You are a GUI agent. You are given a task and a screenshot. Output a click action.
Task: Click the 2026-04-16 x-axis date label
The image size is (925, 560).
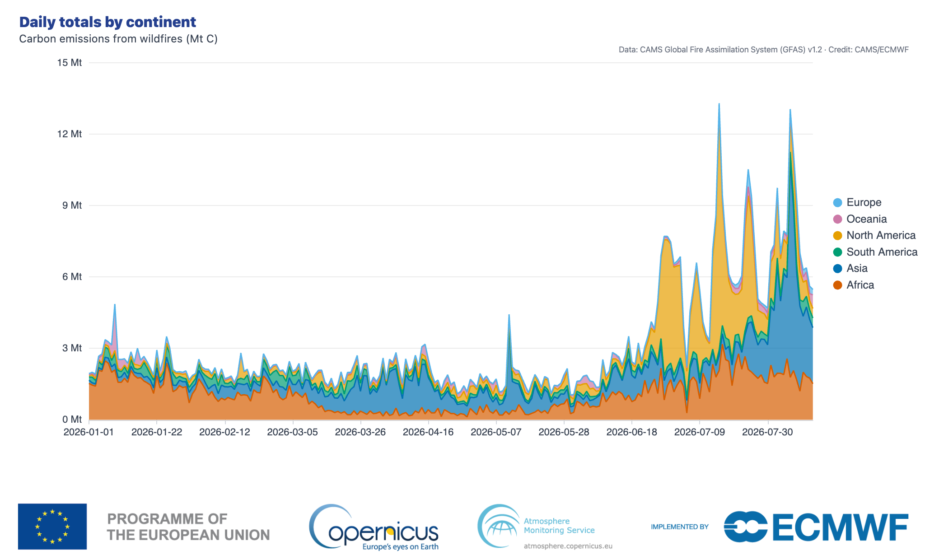click(428, 432)
